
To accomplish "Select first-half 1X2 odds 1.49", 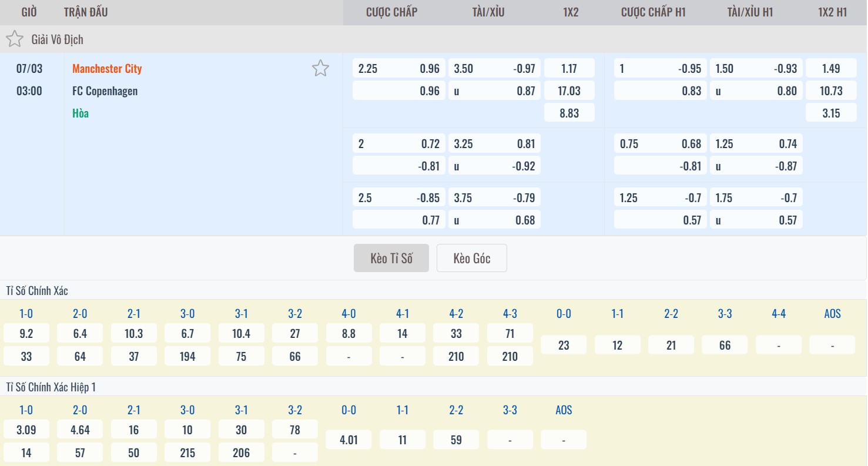I will click(831, 69).
